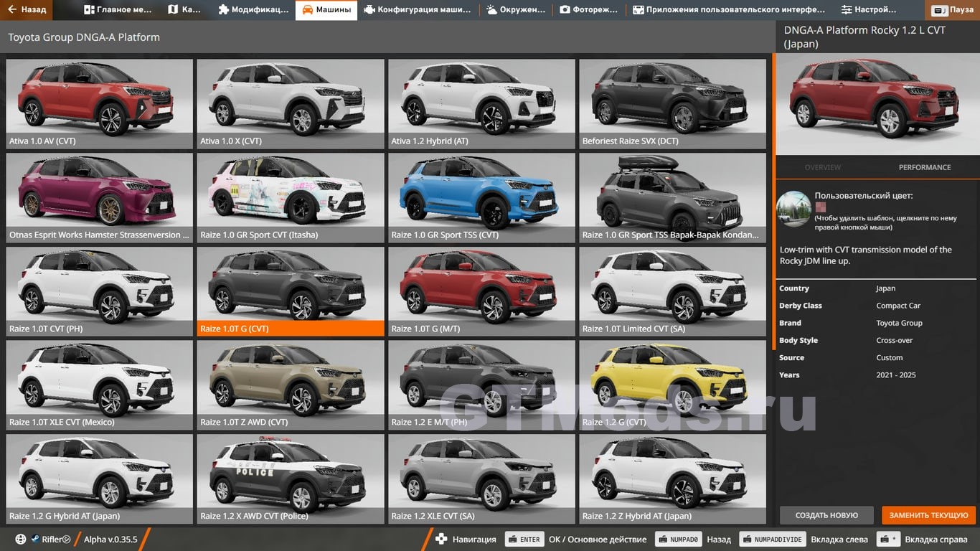Select red Raize 1.0T G (M/T)
This screenshot has height=551, width=980.
point(481,291)
